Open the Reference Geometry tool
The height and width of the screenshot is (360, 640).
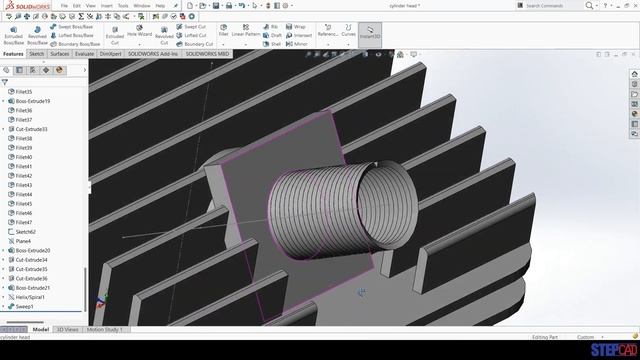click(x=328, y=30)
